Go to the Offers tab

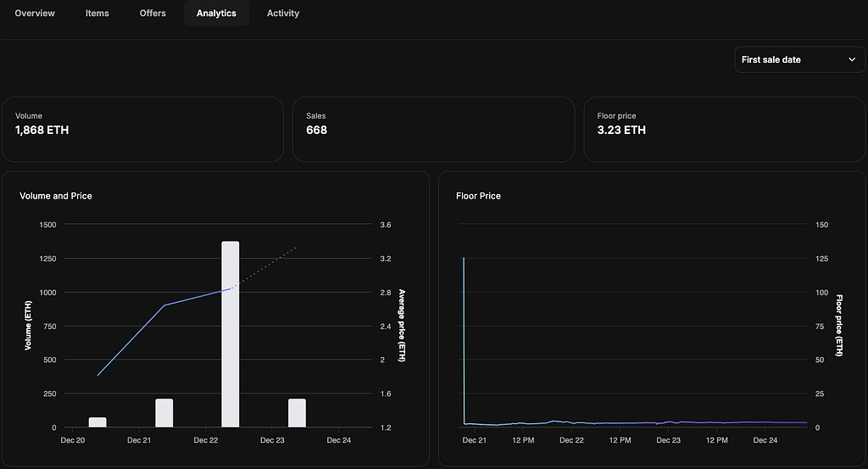point(153,14)
